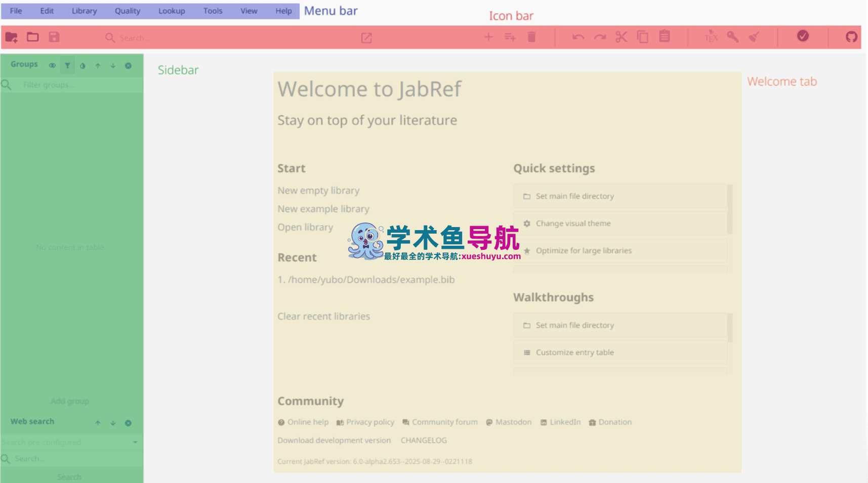Toggle invert groups selection icon

82,66
